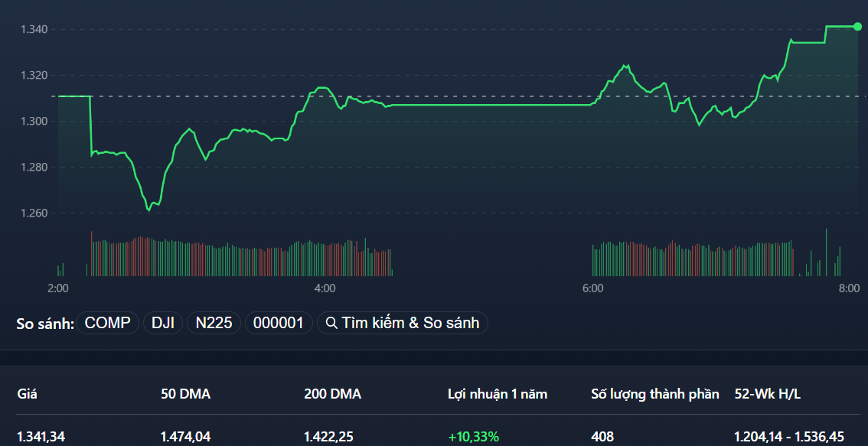The image size is (868, 446).
Task: Click the '200 DMA' column header
Action: click(333, 394)
